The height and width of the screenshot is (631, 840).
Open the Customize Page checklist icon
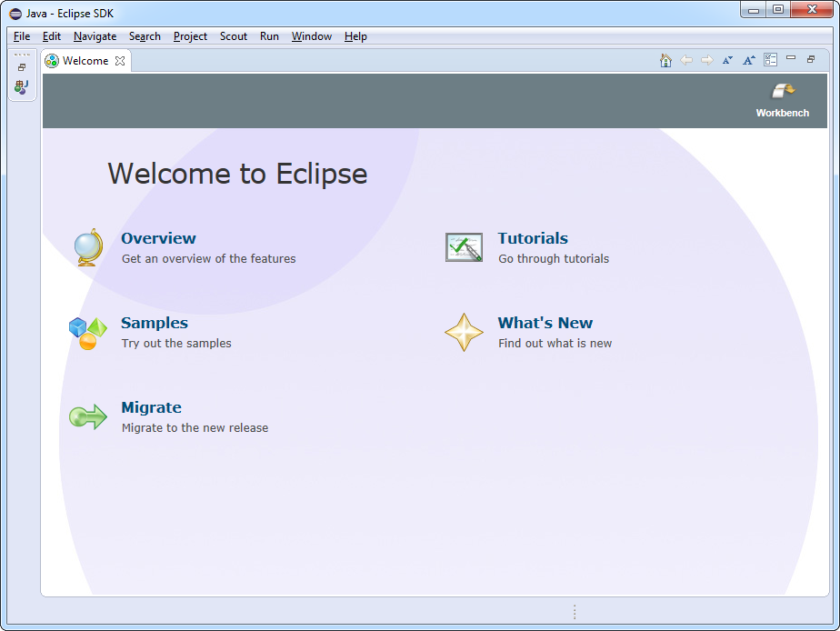770,60
